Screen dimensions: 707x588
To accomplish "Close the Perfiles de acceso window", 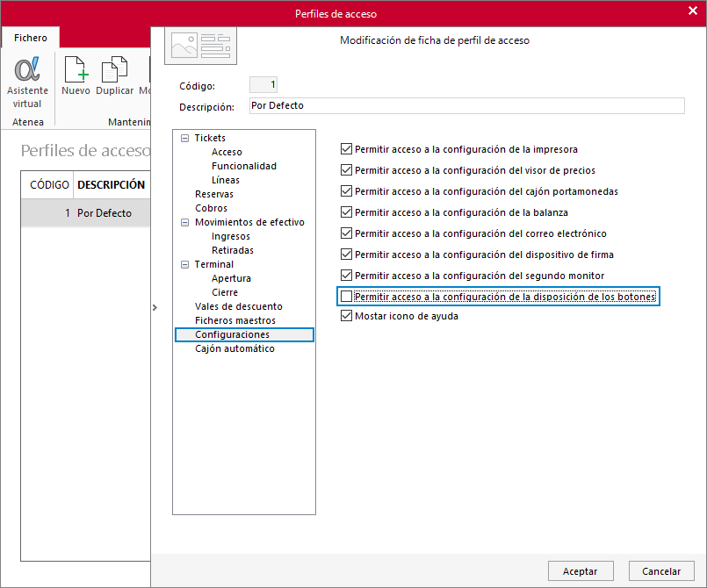I will coord(693,11).
